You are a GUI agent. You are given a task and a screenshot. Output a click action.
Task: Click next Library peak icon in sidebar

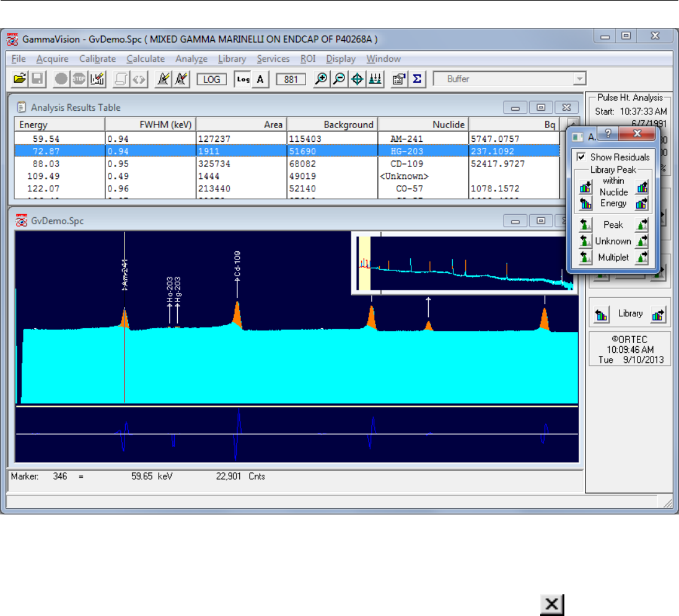coord(658,315)
